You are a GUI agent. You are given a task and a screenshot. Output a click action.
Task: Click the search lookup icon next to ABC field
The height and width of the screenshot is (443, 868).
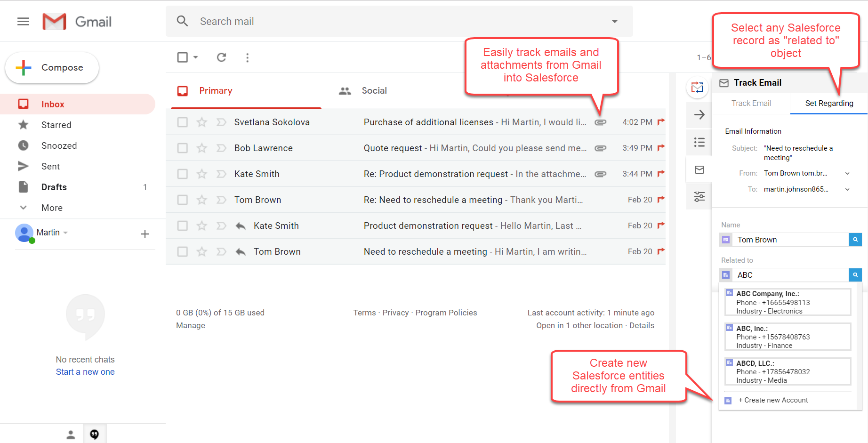tap(855, 275)
